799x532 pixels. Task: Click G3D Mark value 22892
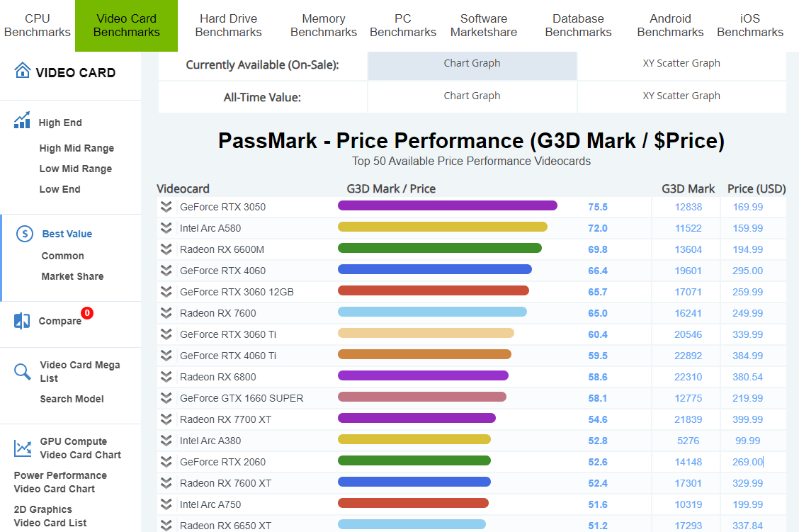click(x=688, y=356)
